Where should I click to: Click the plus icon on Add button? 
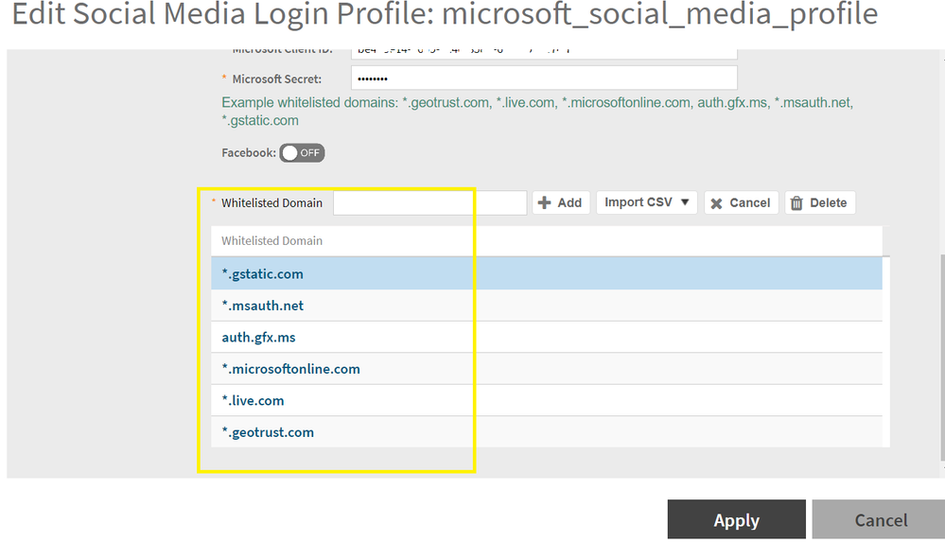coord(544,202)
